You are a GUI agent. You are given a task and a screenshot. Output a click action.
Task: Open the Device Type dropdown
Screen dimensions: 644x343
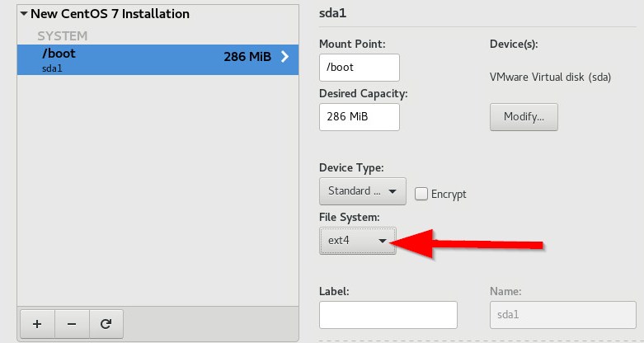pos(362,191)
